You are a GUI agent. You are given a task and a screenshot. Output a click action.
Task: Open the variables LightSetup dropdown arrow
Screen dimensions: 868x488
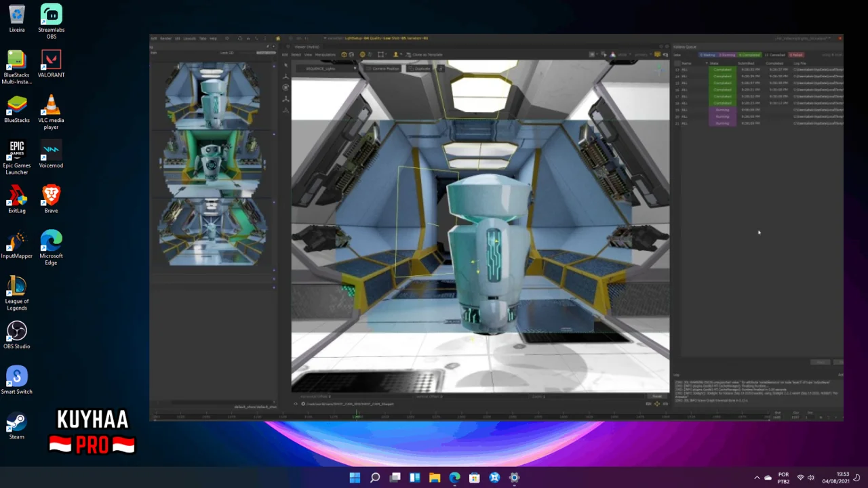click(x=325, y=38)
